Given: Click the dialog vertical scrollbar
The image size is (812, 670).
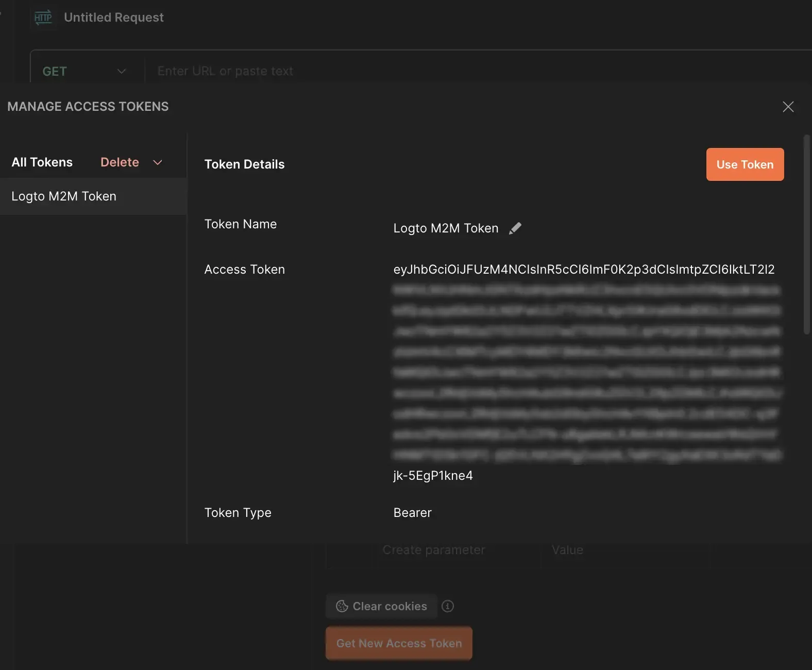Looking at the screenshot, I should coord(806,234).
